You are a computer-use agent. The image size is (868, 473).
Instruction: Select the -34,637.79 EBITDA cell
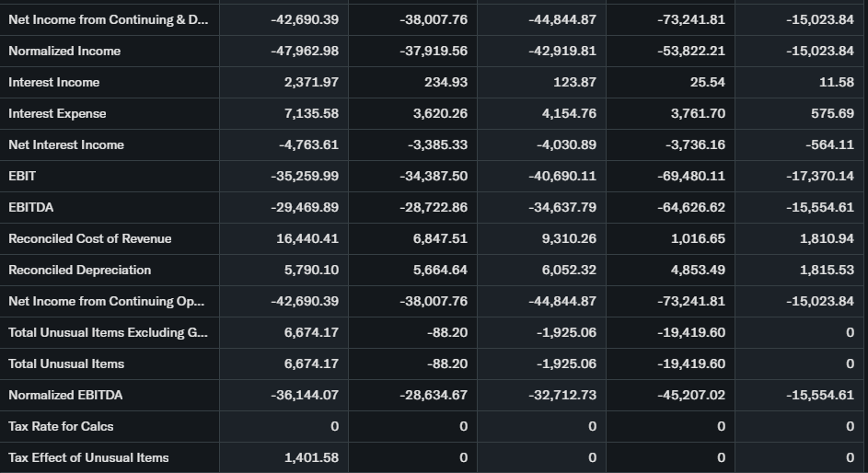(x=561, y=207)
